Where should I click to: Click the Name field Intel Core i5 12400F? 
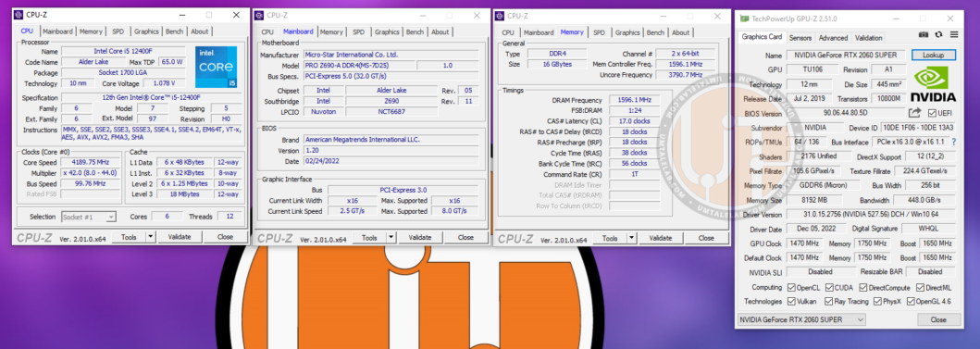click(122, 51)
